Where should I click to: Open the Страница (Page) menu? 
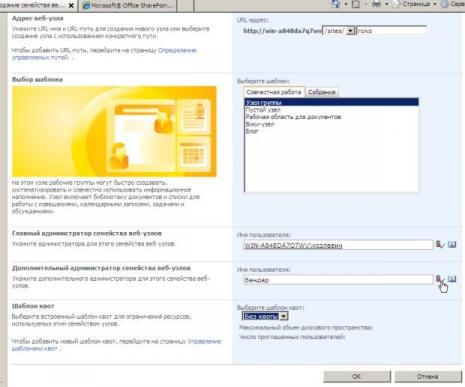coord(415,4)
